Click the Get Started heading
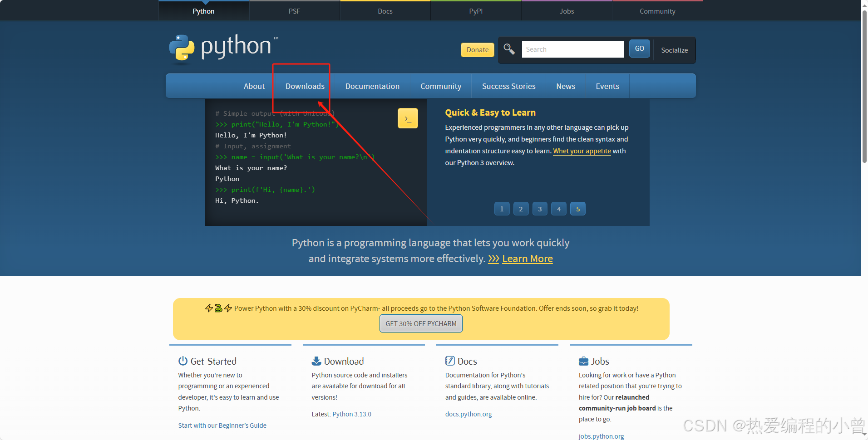The image size is (868, 440). tap(213, 361)
